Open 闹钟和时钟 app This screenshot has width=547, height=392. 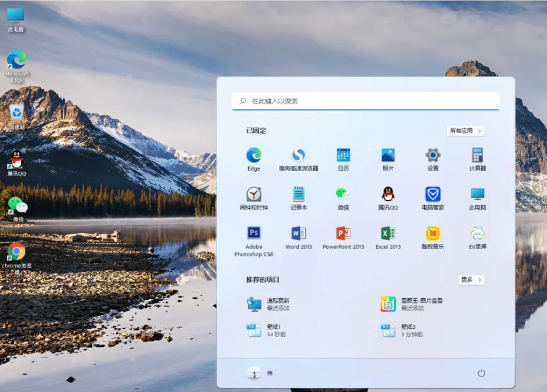pos(254,194)
